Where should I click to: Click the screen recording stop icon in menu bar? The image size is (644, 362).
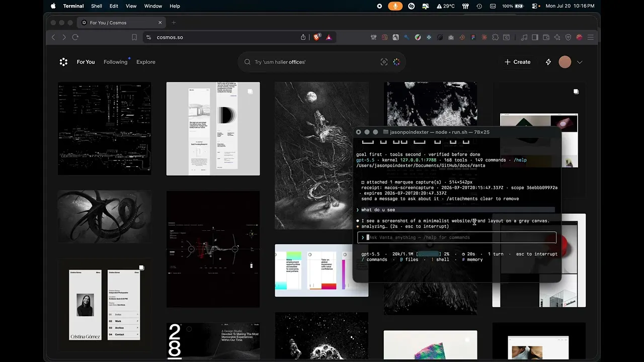[x=379, y=6]
